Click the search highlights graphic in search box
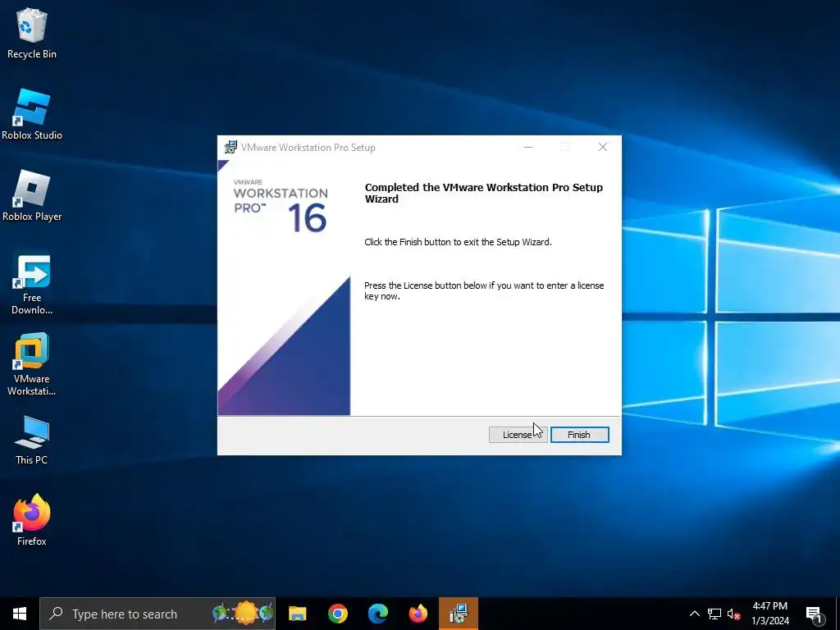840x630 pixels. coord(243,613)
